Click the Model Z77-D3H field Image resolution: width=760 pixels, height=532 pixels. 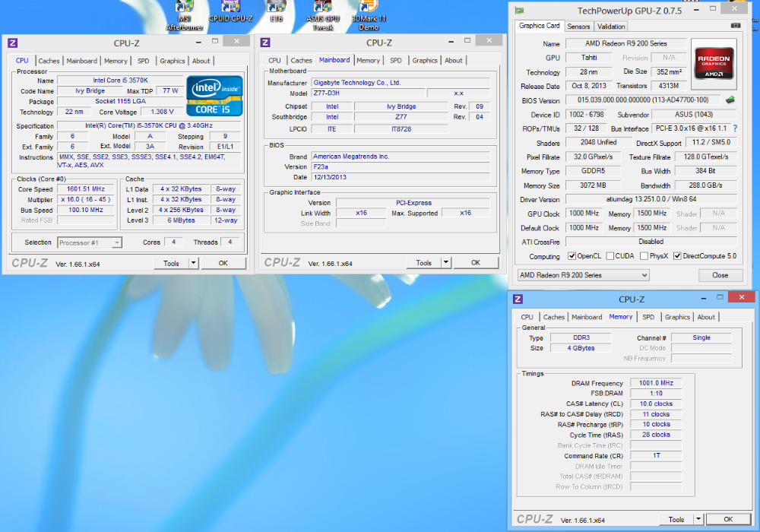pos(368,93)
